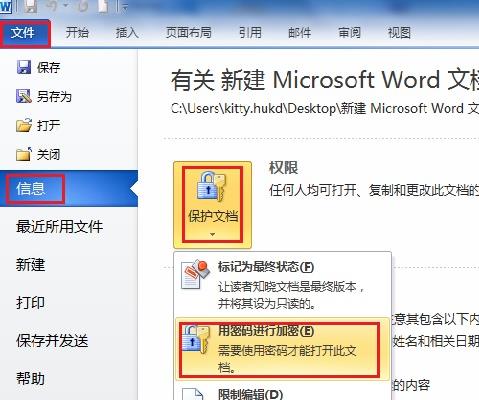
Task: Click the quick access save icon
Action: 31,7
